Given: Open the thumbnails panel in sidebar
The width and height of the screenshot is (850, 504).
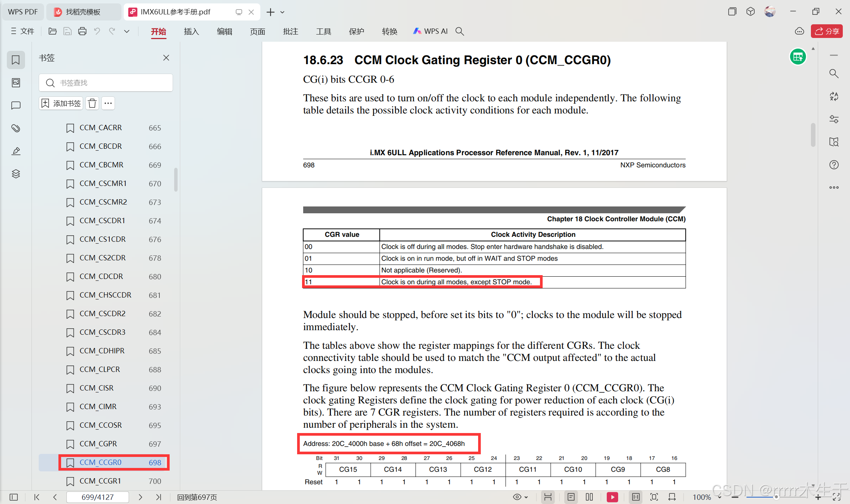Looking at the screenshot, I should coord(16,83).
